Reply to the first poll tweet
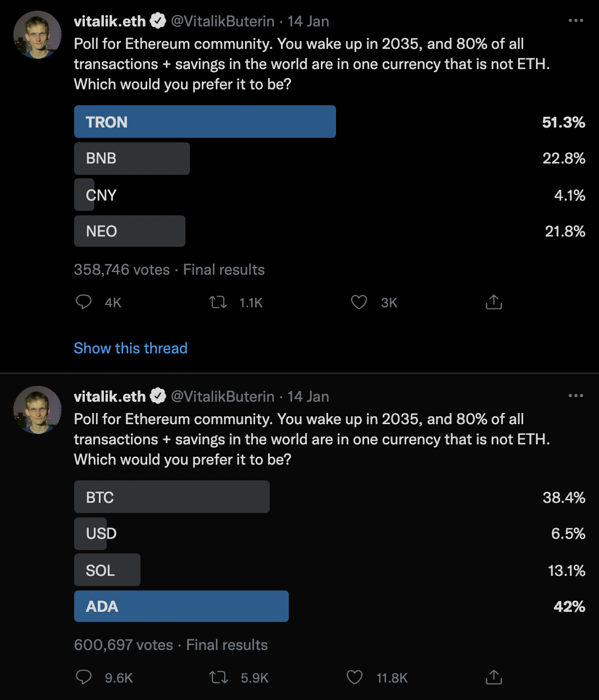The image size is (599, 700). pos(84,302)
